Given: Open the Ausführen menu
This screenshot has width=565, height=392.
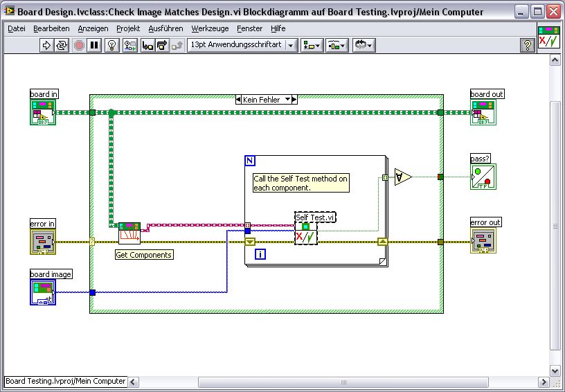Looking at the screenshot, I should 165,28.
